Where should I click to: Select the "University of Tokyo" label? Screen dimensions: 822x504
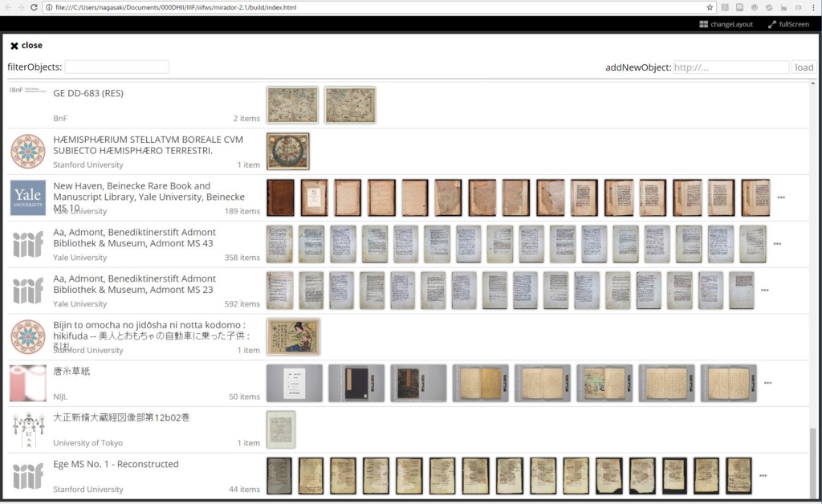pyautogui.click(x=87, y=443)
